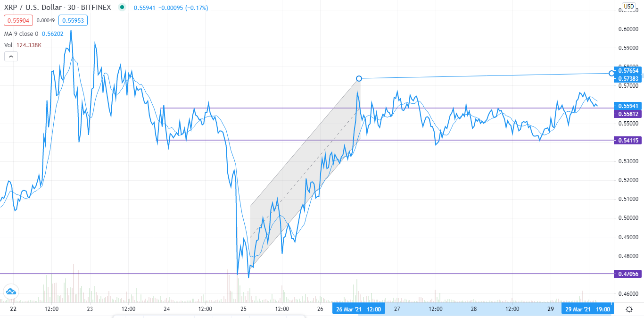The height and width of the screenshot is (318, 644).
Task: Click the current price 0.55941 label
Action: tap(628, 106)
